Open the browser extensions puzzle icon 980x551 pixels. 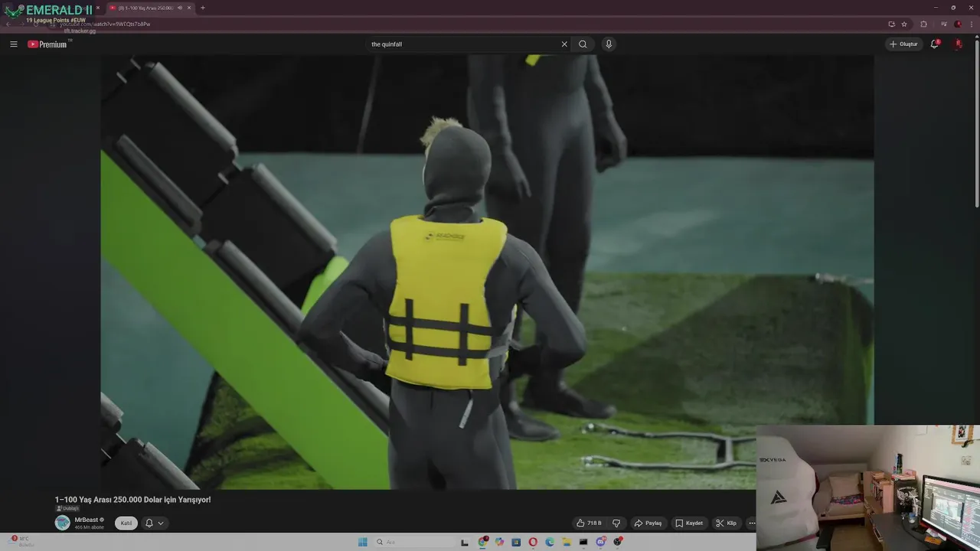pos(923,24)
